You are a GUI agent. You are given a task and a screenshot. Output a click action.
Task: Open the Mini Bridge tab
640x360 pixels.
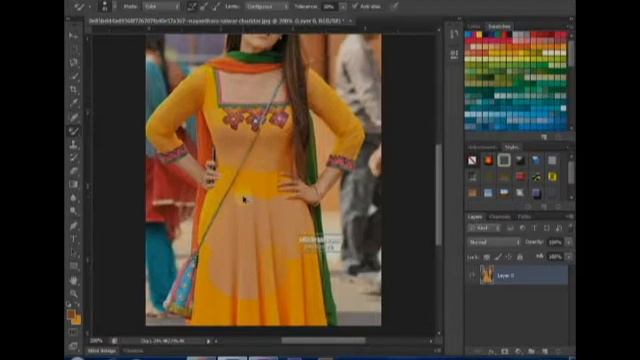coord(102,351)
